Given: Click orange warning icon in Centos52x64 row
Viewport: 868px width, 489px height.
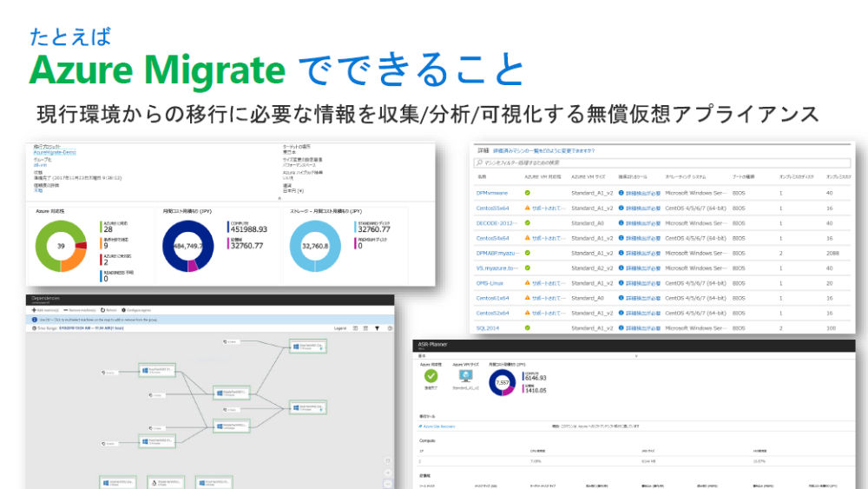Looking at the screenshot, I should [528, 313].
